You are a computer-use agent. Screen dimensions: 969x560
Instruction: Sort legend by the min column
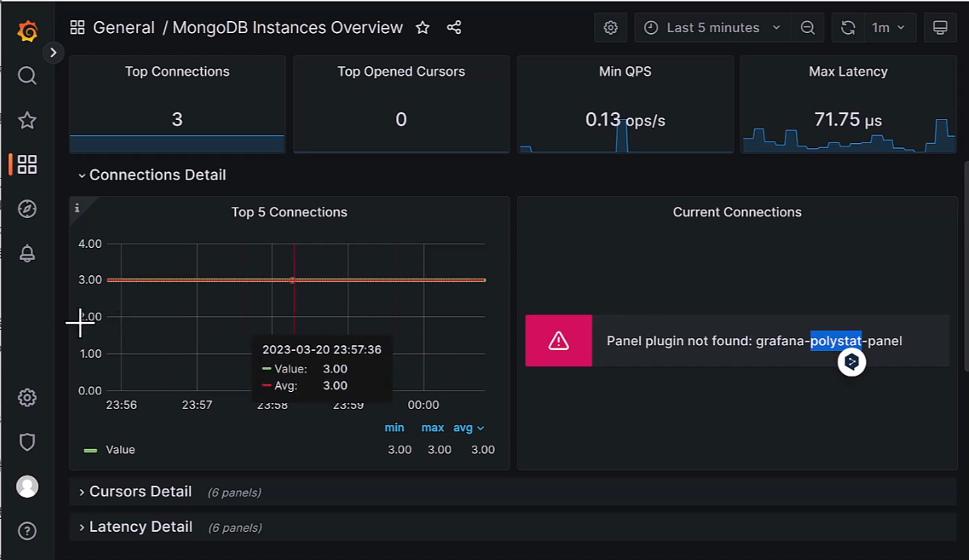(x=394, y=428)
